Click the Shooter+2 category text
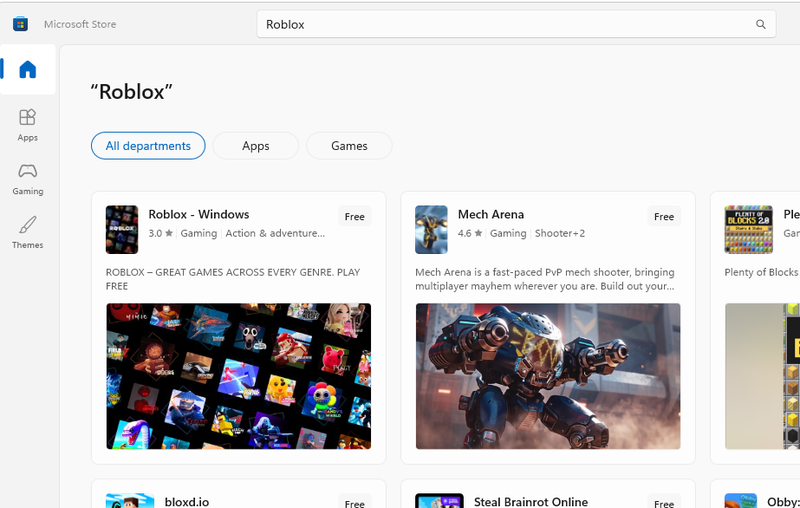800x508 pixels. point(560,233)
